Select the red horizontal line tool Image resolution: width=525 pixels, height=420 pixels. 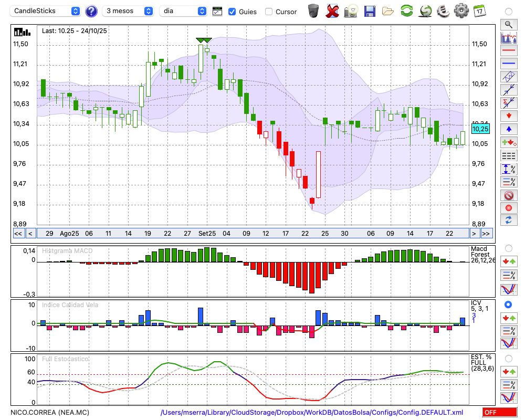508,50
